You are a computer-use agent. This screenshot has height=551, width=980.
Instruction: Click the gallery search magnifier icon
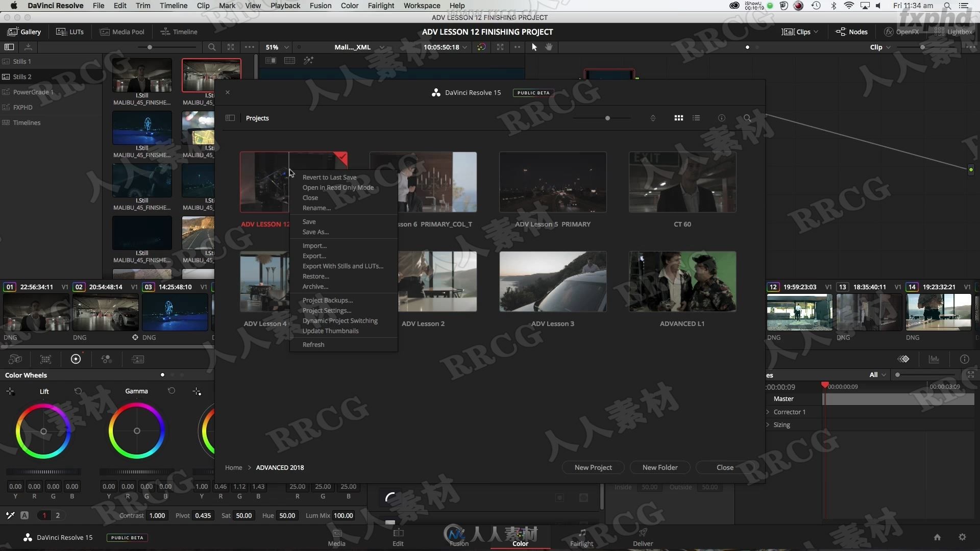pyautogui.click(x=212, y=47)
